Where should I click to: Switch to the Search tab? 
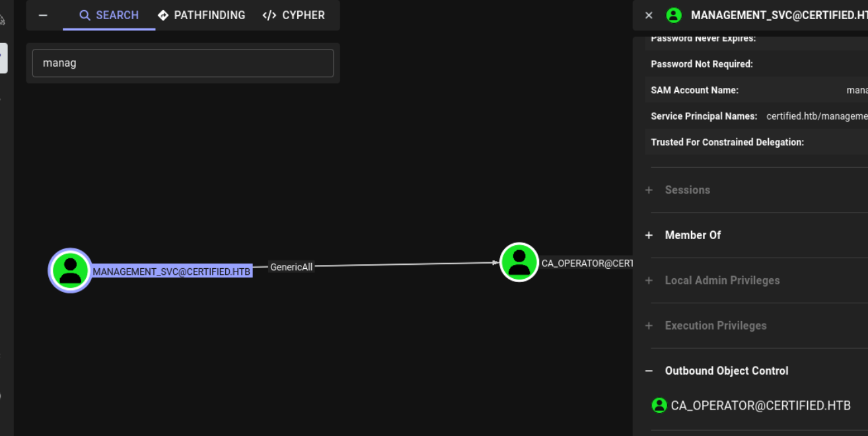(109, 15)
